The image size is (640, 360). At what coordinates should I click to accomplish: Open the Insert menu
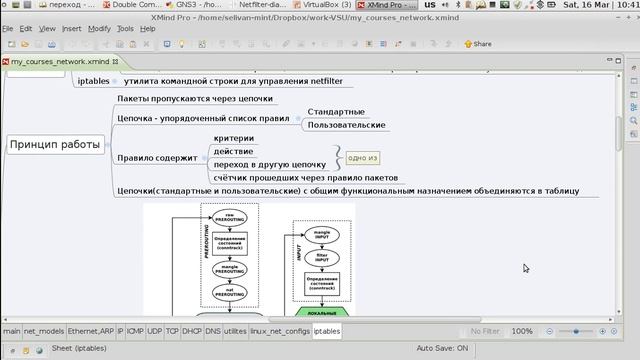coord(71,29)
